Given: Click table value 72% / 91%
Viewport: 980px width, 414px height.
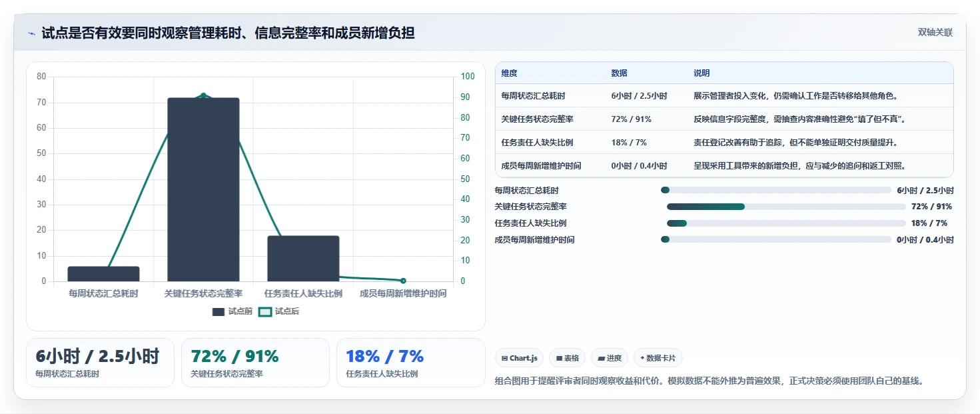Looking at the screenshot, I should point(631,119).
